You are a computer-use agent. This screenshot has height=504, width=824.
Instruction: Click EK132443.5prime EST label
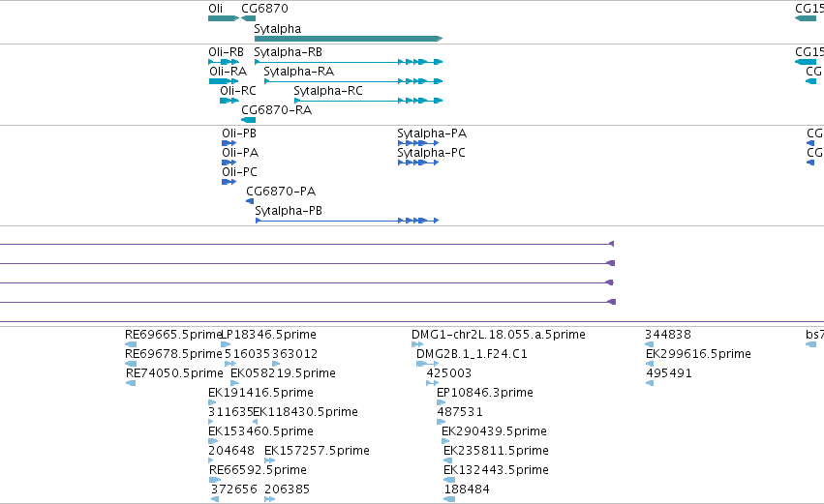tap(496, 471)
